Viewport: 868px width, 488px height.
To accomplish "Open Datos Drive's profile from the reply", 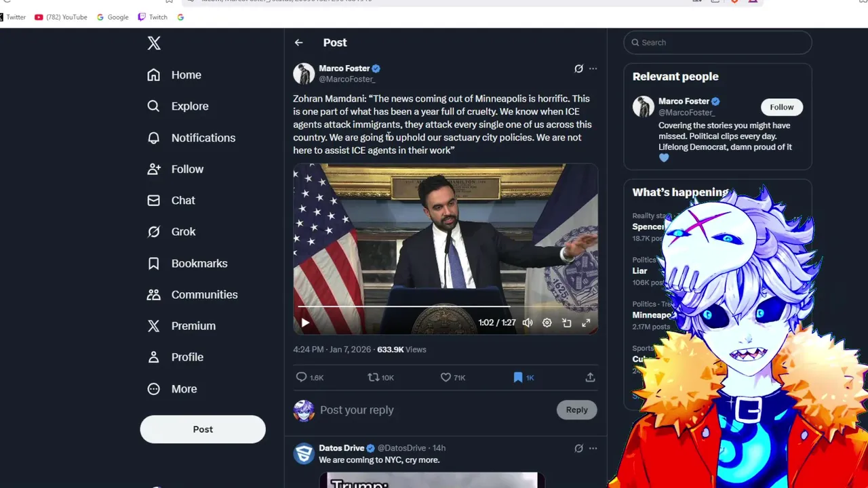I will [x=342, y=448].
